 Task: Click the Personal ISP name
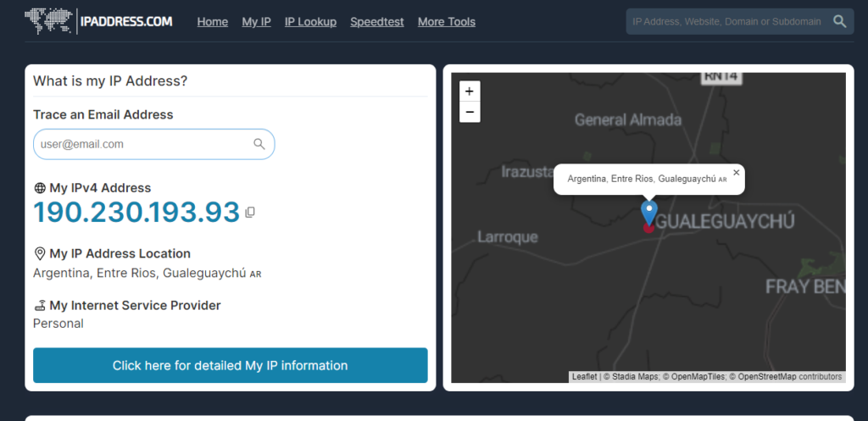pyautogui.click(x=58, y=324)
